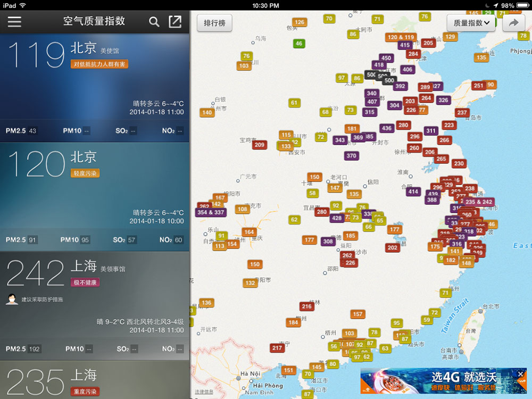Tap the Wi-Fi icon in status bar

[22, 5]
